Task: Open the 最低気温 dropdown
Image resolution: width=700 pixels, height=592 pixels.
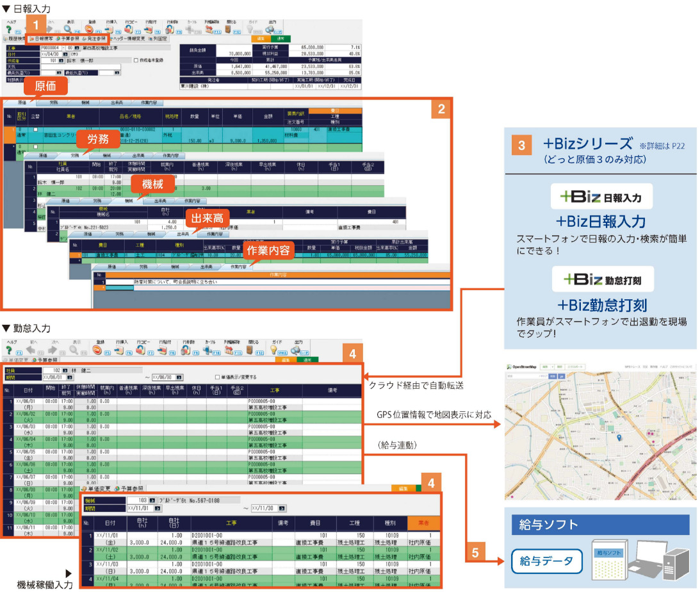Action: 117,73
